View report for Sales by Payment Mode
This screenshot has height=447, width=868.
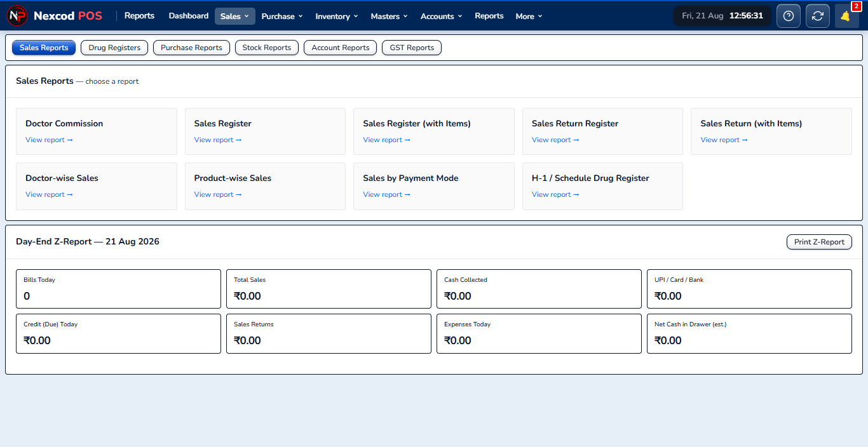(386, 194)
